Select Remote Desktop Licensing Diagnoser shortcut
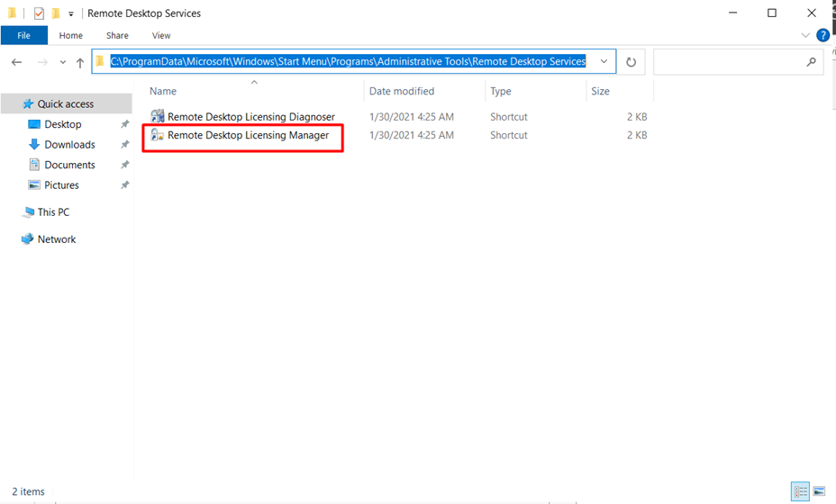This screenshot has height=504, width=836. tap(251, 117)
